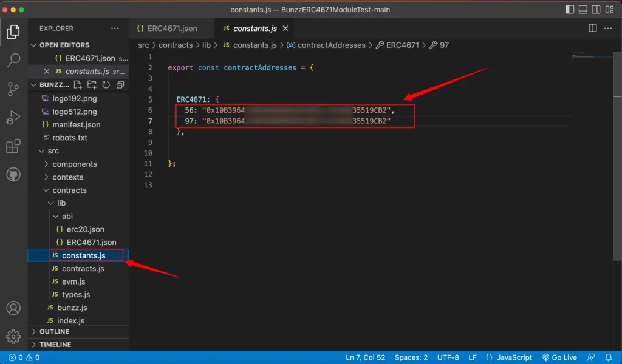The height and width of the screenshot is (364, 622).
Task: Expand the components folder
Action: [74, 164]
